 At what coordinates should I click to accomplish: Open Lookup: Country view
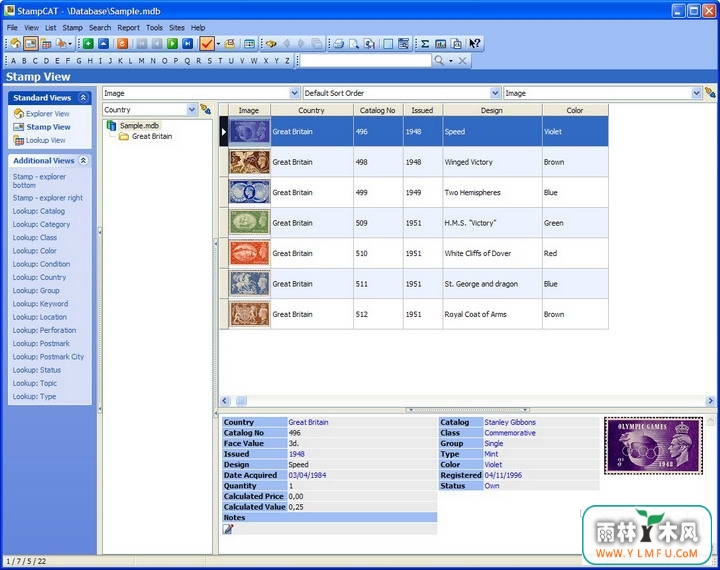point(39,277)
